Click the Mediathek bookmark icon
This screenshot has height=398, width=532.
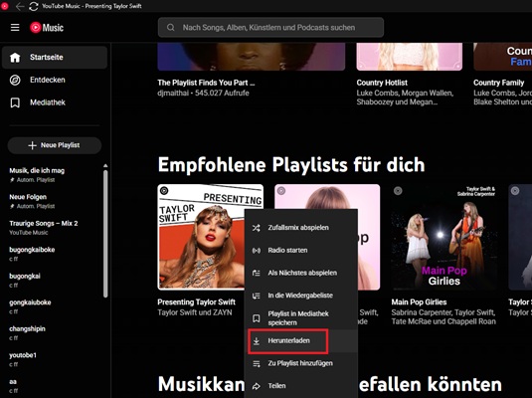click(15, 102)
